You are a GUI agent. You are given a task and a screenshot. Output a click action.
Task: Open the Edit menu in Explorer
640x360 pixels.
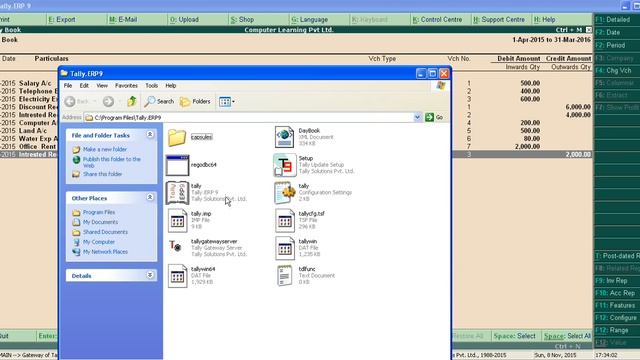tap(84, 86)
